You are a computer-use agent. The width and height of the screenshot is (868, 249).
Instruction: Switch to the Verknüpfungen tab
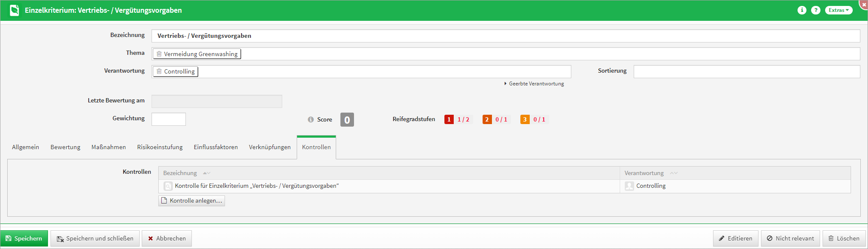pyautogui.click(x=270, y=147)
